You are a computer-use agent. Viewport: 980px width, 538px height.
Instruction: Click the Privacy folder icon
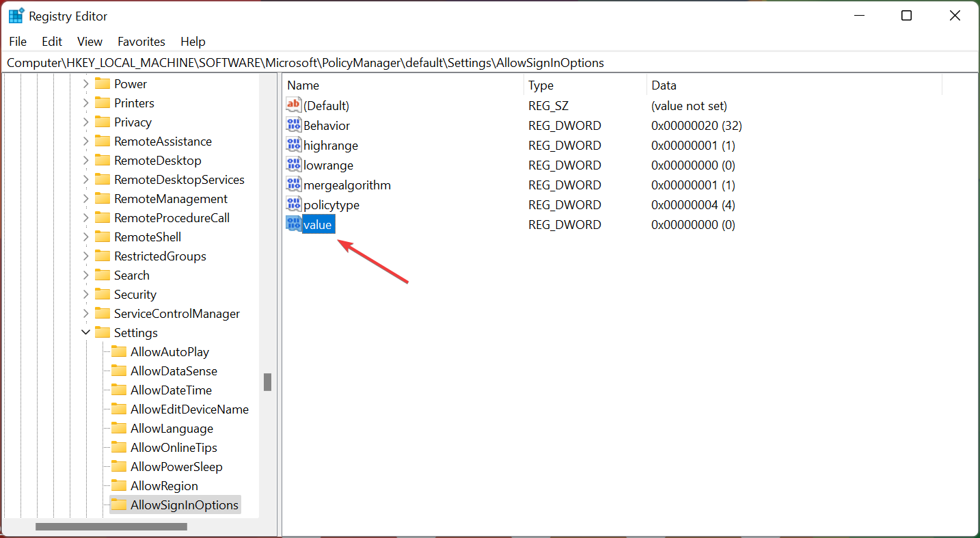coord(103,122)
